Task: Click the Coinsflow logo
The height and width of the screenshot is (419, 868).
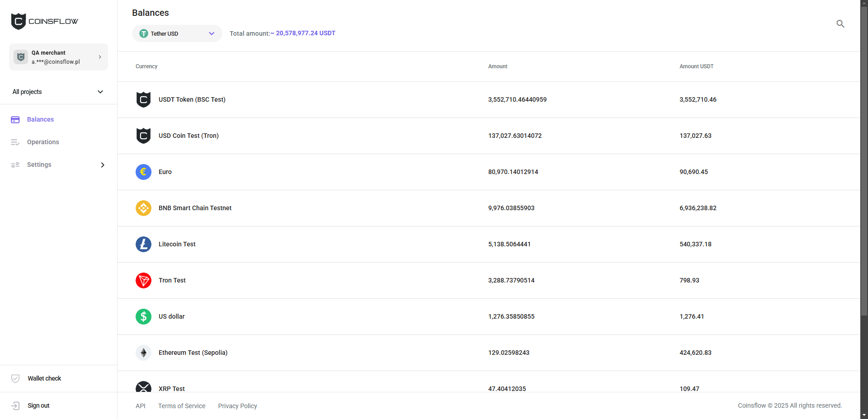Action: tap(44, 21)
